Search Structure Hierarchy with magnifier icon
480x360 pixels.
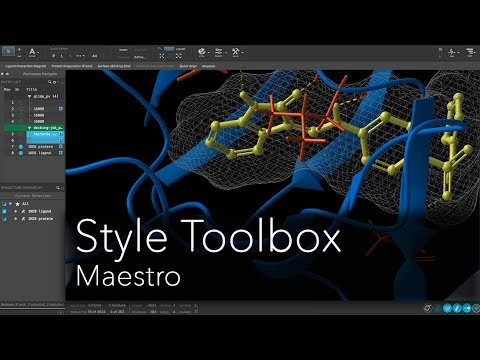coord(58,188)
